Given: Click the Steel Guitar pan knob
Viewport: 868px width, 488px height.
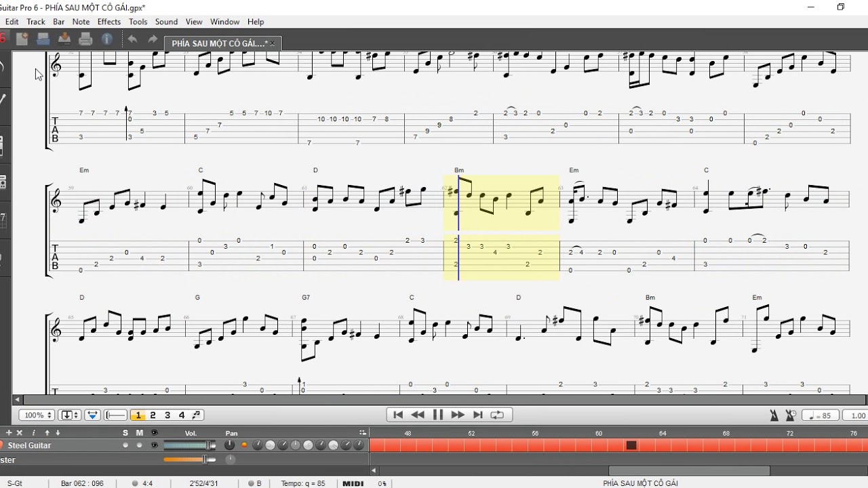Looking at the screenshot, I should (231, 445).
